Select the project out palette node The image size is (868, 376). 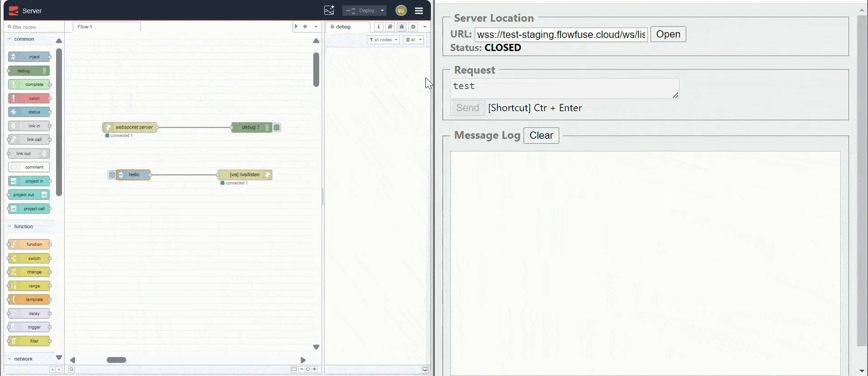(29, 195)
